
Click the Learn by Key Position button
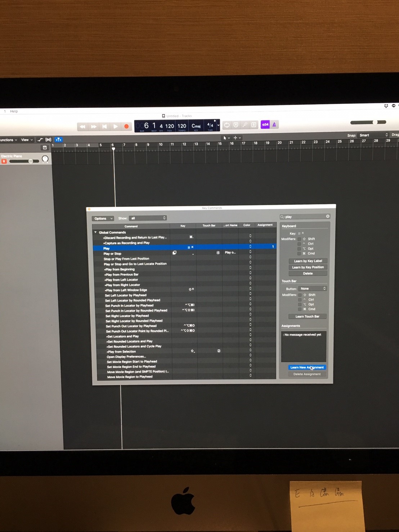[308, 267]
